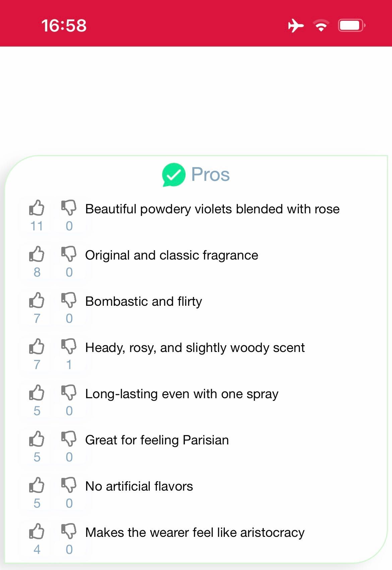Tap the green checkmark Pros icon
Viewport: 392px width, 570px height.
pos(174,174)
